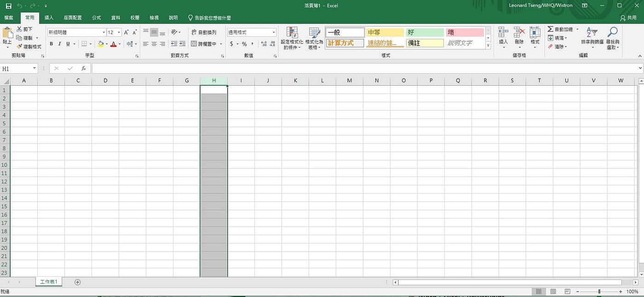Open the font name dropdown (新細明體)
Viewport: 644px width, 297px height.
click(x=103, y=32)
